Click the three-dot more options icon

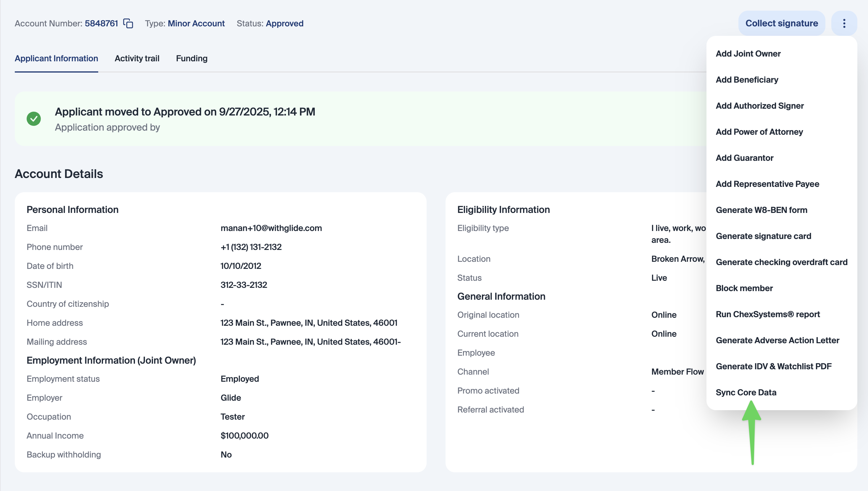pos(844,23)
